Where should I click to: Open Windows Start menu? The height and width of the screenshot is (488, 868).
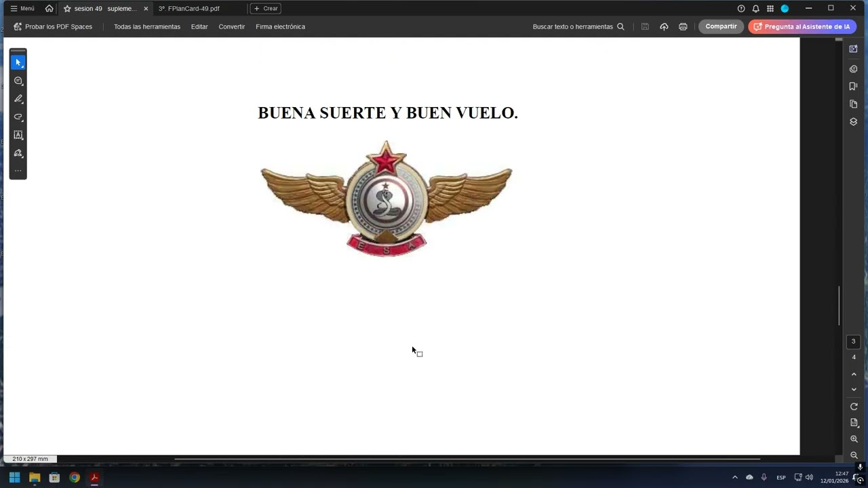click(14, 477)
